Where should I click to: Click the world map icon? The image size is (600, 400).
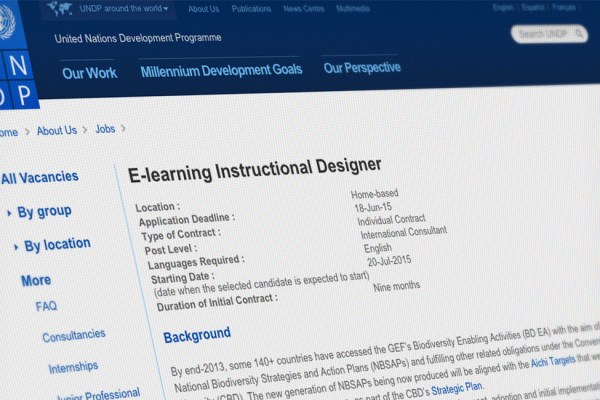[59, 8]
